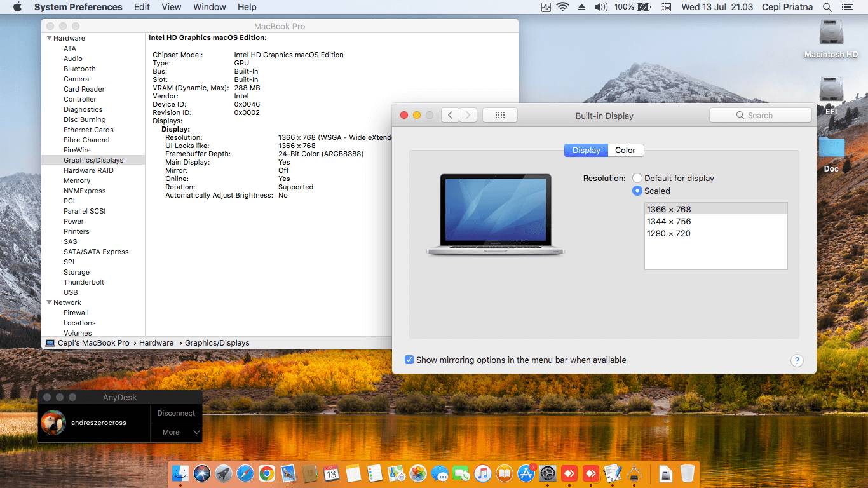Click the Show All grid button
This screenshot has width=868, height=488.
point(499,115)
